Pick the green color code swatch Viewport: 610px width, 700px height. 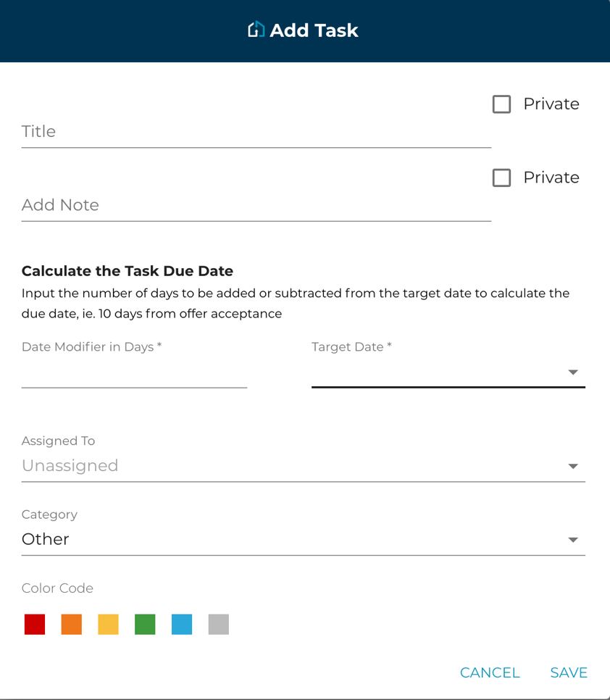pyautogui.click(x=145, y=624)
